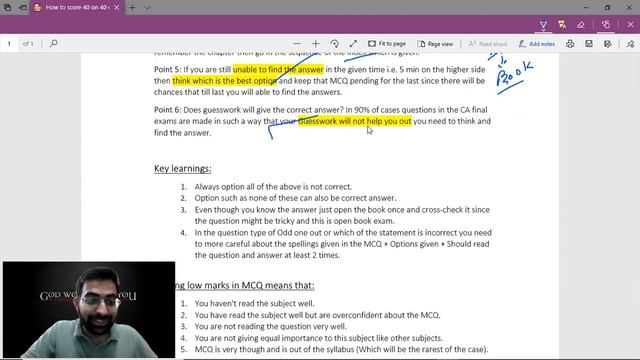Click 'Option such as none of these' line

[x=295, y=198]
